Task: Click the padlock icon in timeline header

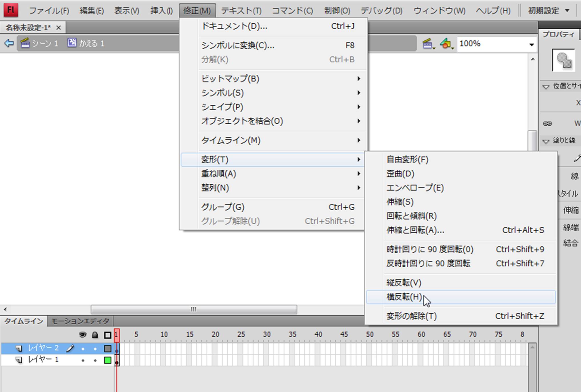Action: point(95,335)
